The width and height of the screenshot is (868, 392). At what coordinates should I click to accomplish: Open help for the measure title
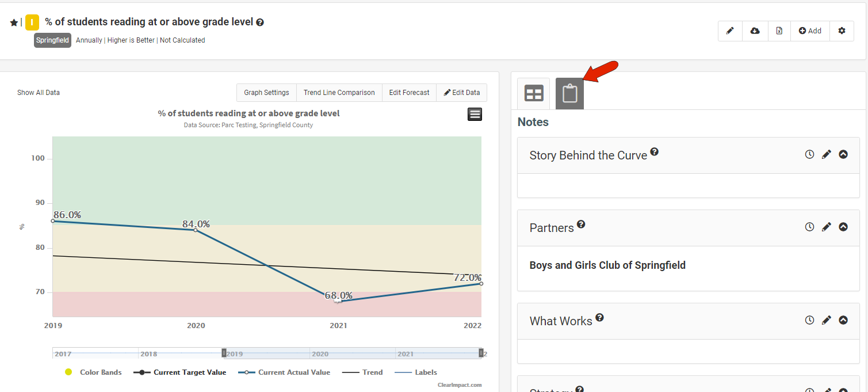coord(260,22)
